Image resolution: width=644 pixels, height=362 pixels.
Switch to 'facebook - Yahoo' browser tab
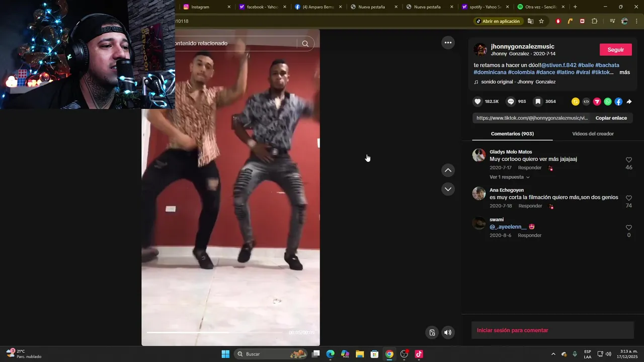[x=263, y=7]
